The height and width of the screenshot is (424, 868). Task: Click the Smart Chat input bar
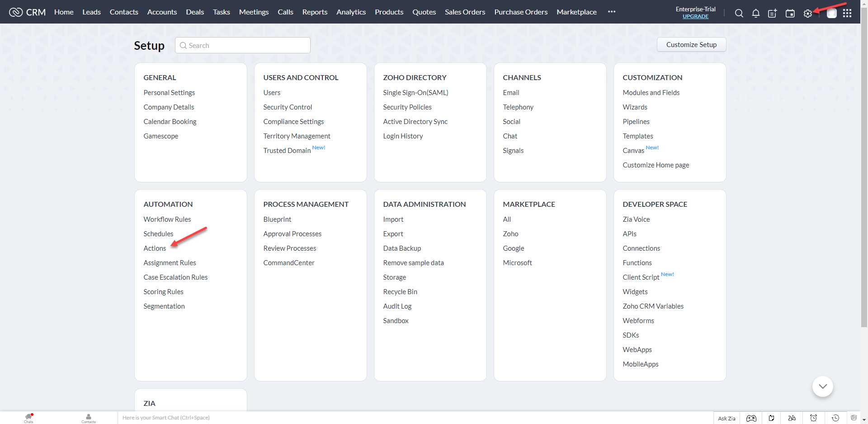click(415, 418)
